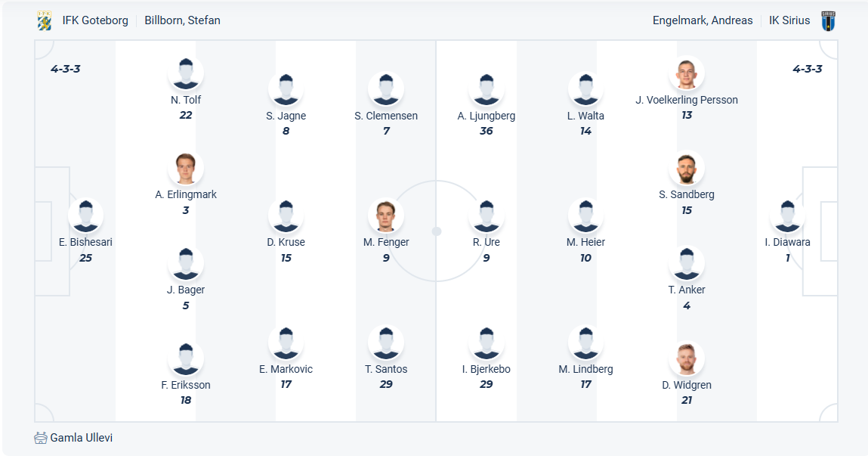Click the stadium icon beside Gamla Ullevi
The height and width of the screenshot is (459, 868).
coord(41,438)
